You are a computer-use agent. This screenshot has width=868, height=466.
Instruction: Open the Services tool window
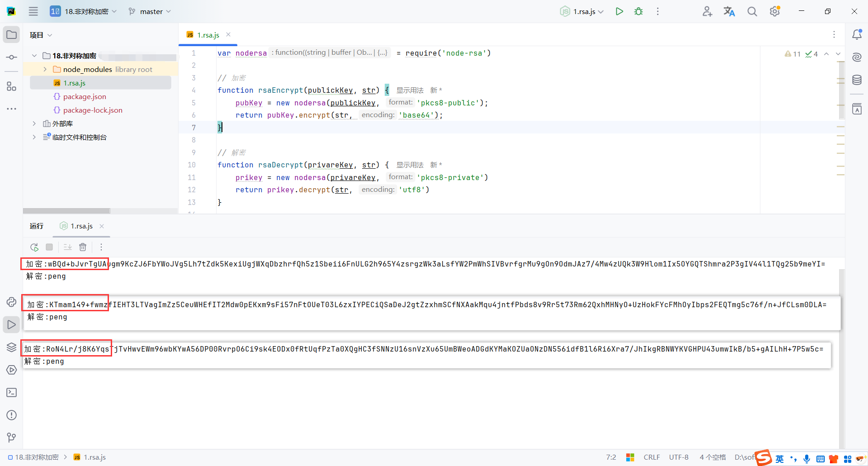coord(12,370)
